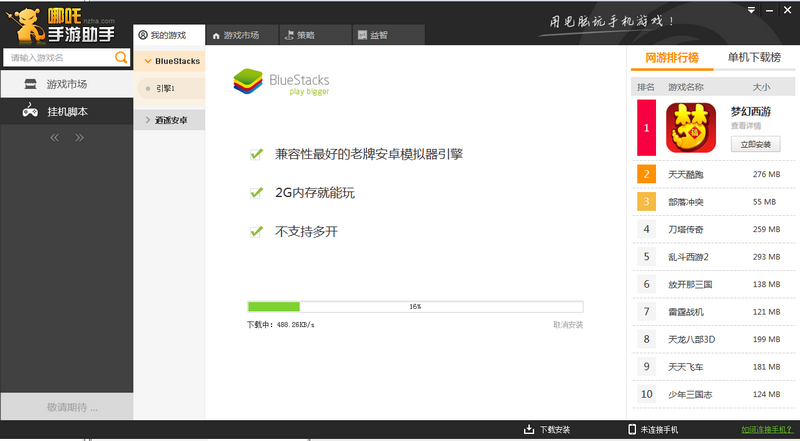Click the 未连接手机 phone icon

pos(632,430)
